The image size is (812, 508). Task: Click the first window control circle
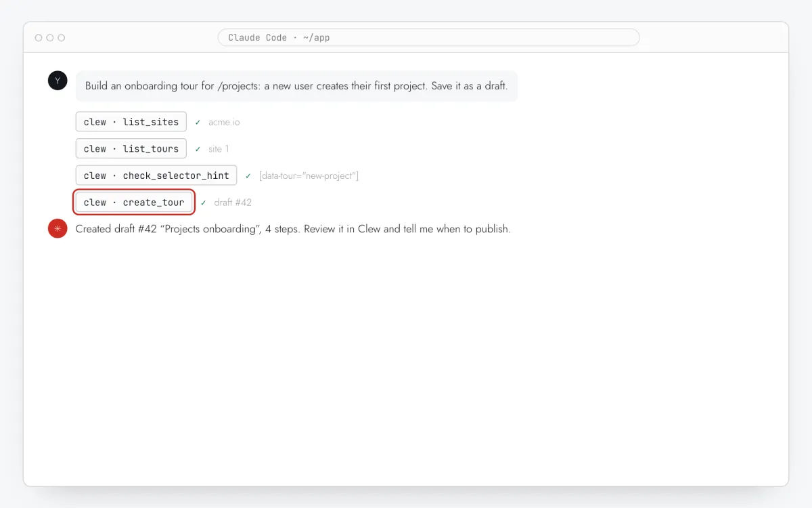pos(39,38)
